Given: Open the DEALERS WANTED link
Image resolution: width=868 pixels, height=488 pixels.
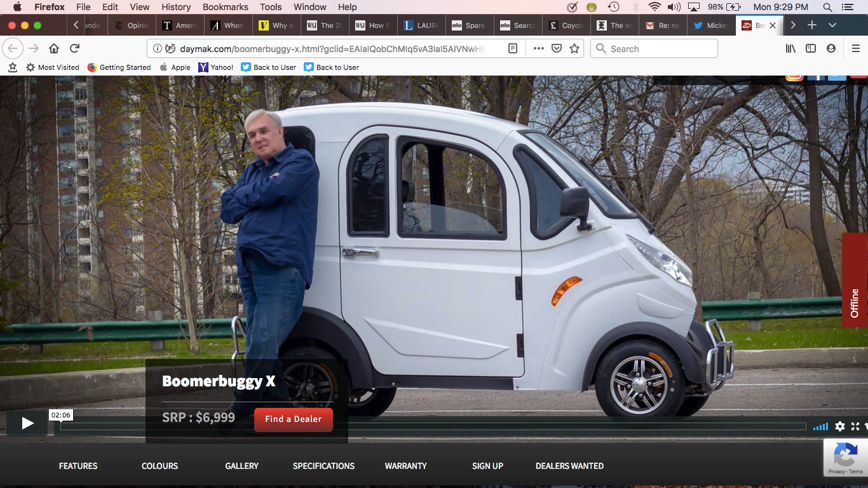Looking at the screenshot, I should (x=569, y=466).
